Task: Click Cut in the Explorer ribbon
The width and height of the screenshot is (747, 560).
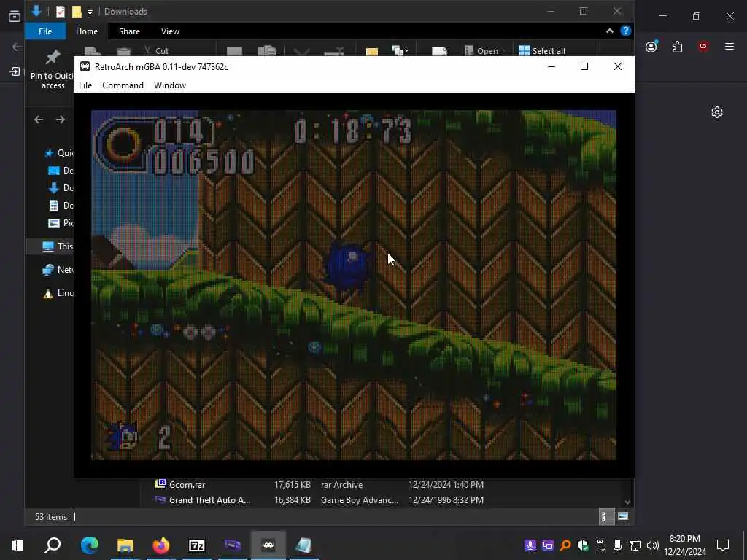Action: 157,51
